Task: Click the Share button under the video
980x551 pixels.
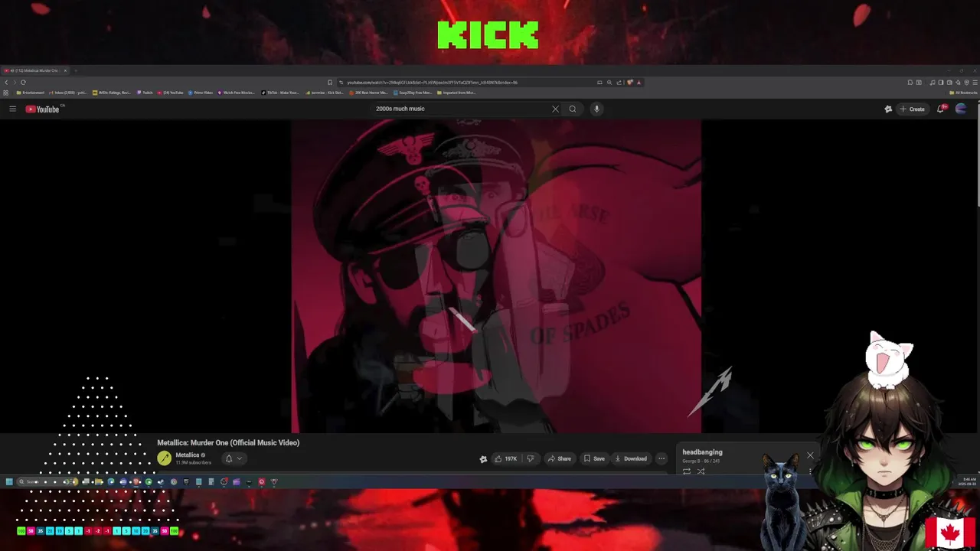Action: 559,458
